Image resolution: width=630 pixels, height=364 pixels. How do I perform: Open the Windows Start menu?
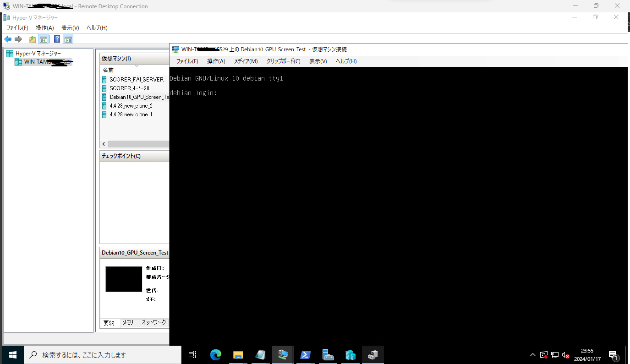click(12, 355)
